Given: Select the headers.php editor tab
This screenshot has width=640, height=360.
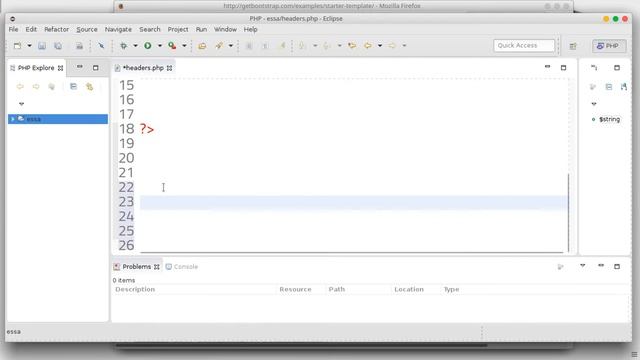Looking at the screenshot, I should tap(143, 68).
